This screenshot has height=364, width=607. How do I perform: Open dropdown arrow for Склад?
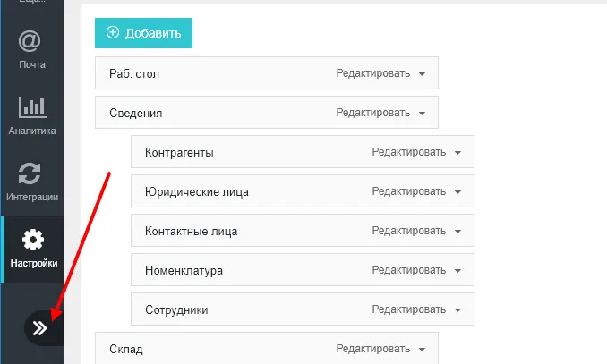tap(422, 349)
